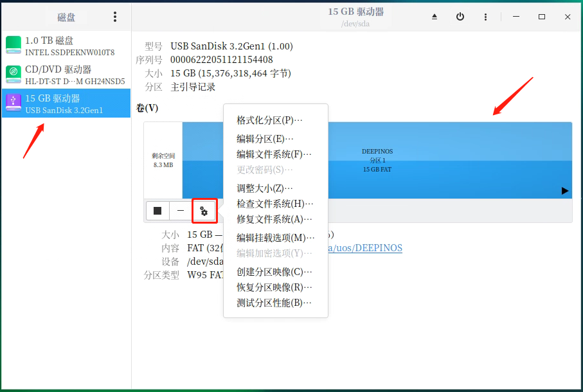Select the 8.3 MB free space block
This screenshot has height=392, width=583.
pyautogui.click(x=163, y=160)
